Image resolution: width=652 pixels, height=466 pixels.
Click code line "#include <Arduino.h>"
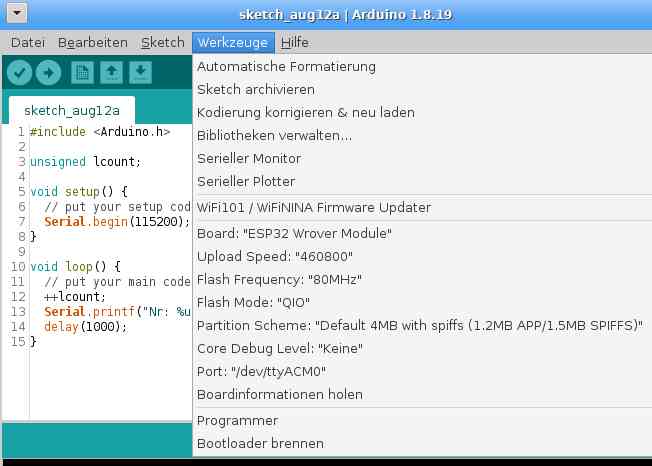coord(100,132)
